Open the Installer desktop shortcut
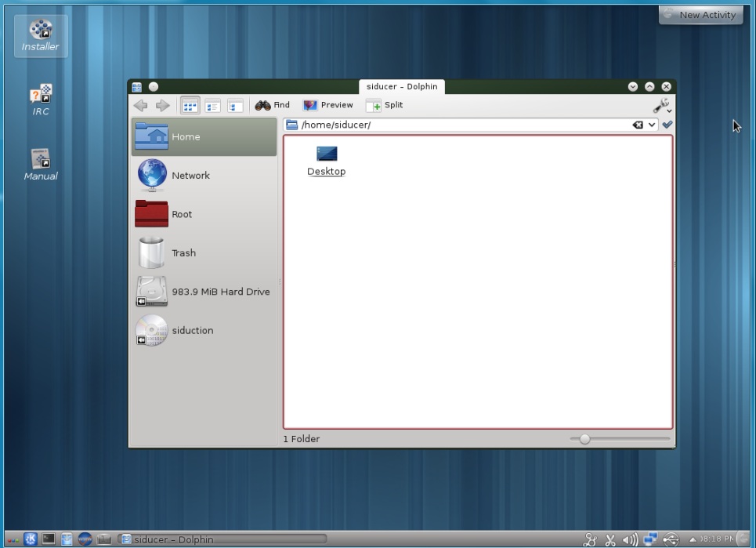The width and height of the screenshot is (756, 548). tap(41, 36)
